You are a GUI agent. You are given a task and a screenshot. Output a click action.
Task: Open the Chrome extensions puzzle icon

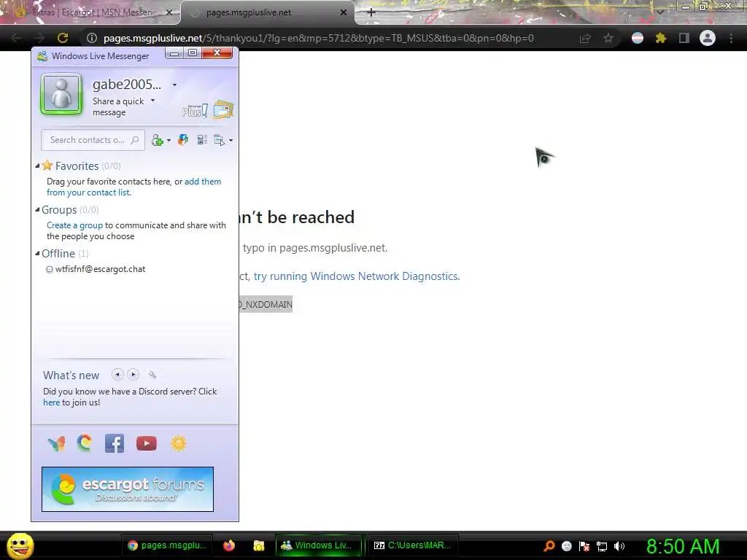pyautogui.click(x=661, y=38)
